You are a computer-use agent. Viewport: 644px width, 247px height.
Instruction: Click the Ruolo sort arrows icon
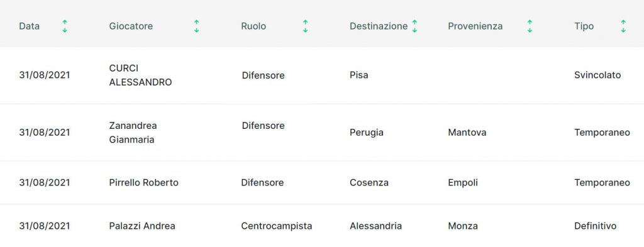pyautogui.click(x=305, y=26)
